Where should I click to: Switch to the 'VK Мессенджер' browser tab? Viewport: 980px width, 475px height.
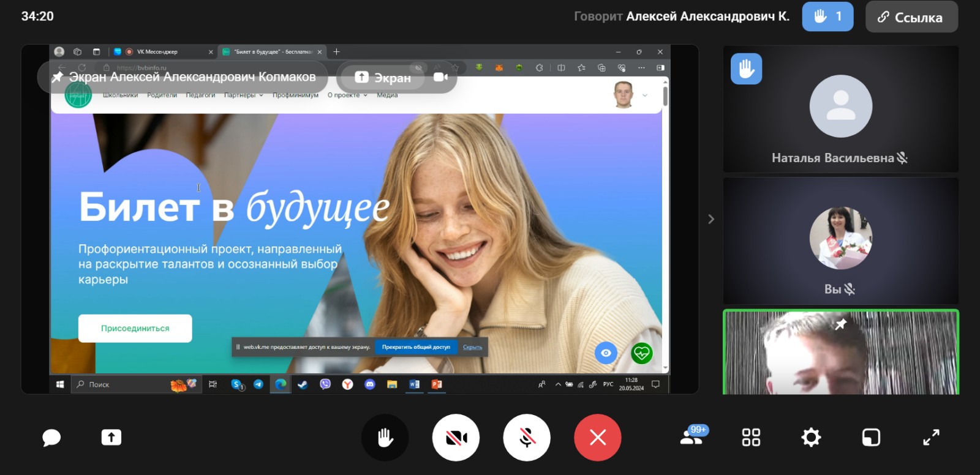(163, 52)
